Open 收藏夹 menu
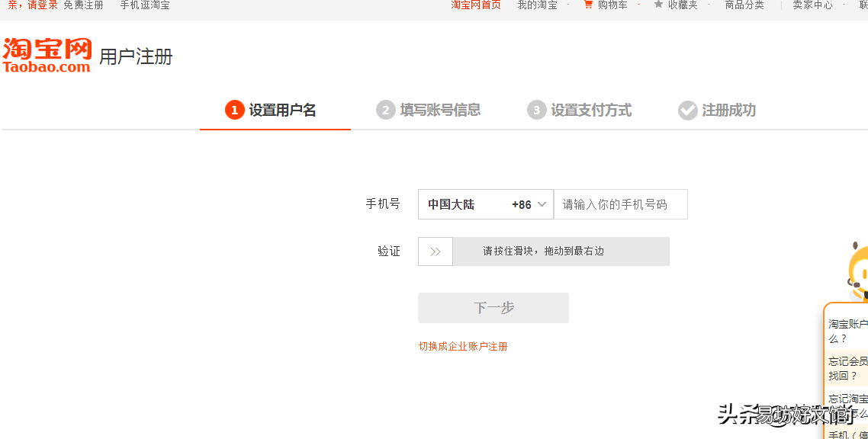The height and width of the screenshot is (439, 868). 683,5
